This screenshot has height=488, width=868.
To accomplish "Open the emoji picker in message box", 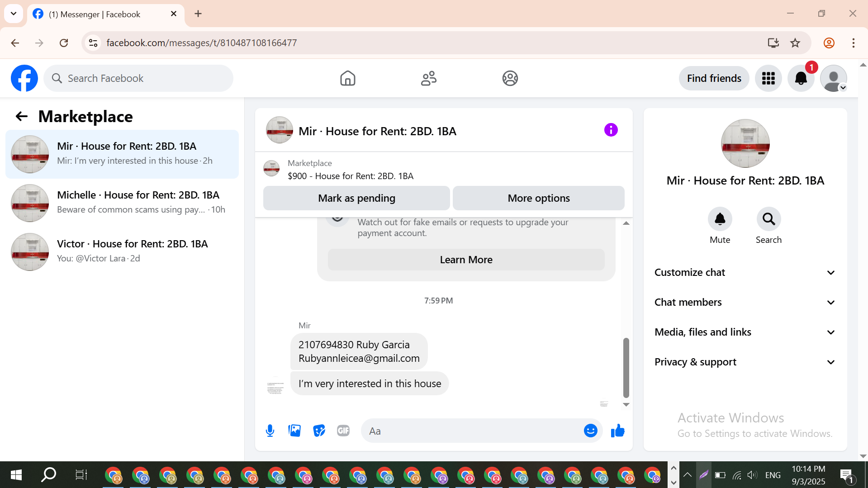I will pos(590,431).
